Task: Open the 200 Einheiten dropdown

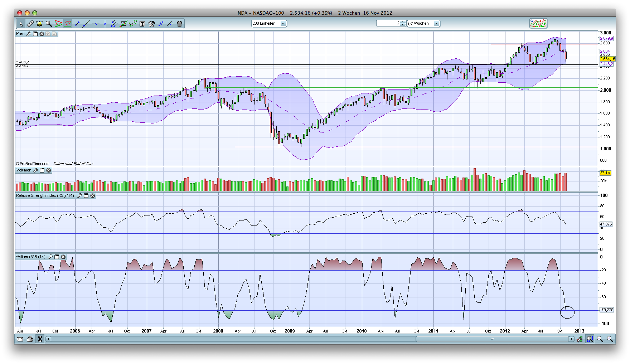Action: [x=269, y=24]
